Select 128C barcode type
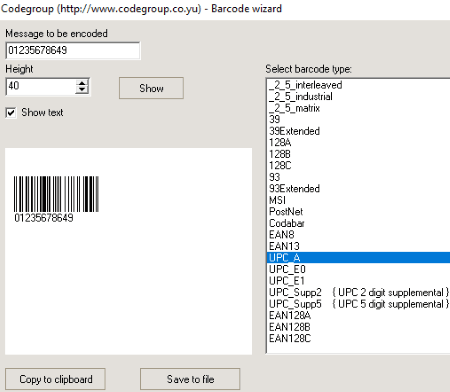450x392 pixels. [x=359, y=166]
